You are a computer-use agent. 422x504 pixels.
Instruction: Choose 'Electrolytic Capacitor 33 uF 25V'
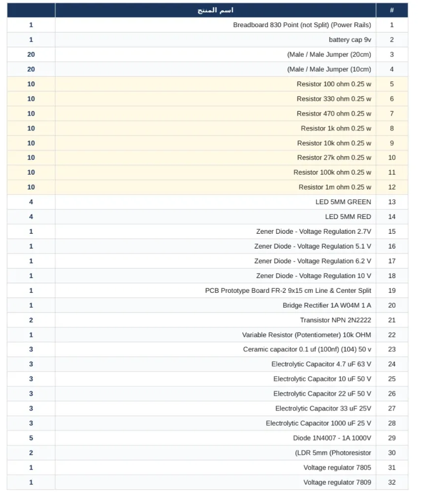[323, 409]
